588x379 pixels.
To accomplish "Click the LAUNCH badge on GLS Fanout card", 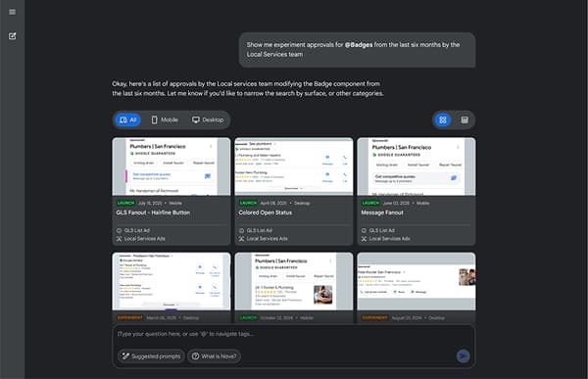I will tap(125, 203).
